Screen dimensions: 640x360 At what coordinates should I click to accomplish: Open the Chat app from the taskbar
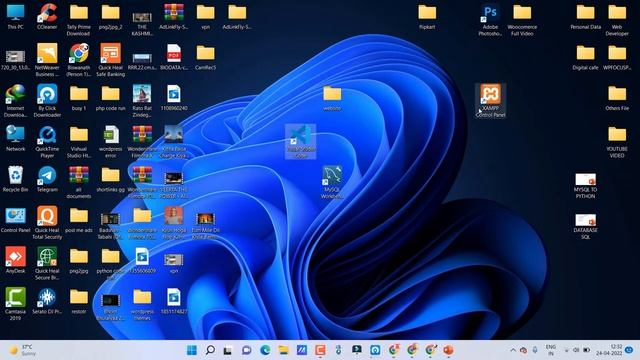247,350
